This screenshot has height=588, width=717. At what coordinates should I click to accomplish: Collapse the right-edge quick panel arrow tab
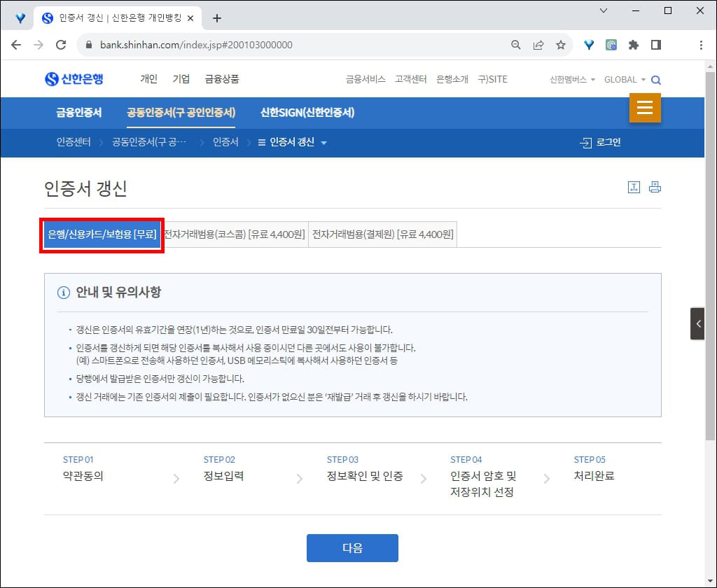[697, 323]
